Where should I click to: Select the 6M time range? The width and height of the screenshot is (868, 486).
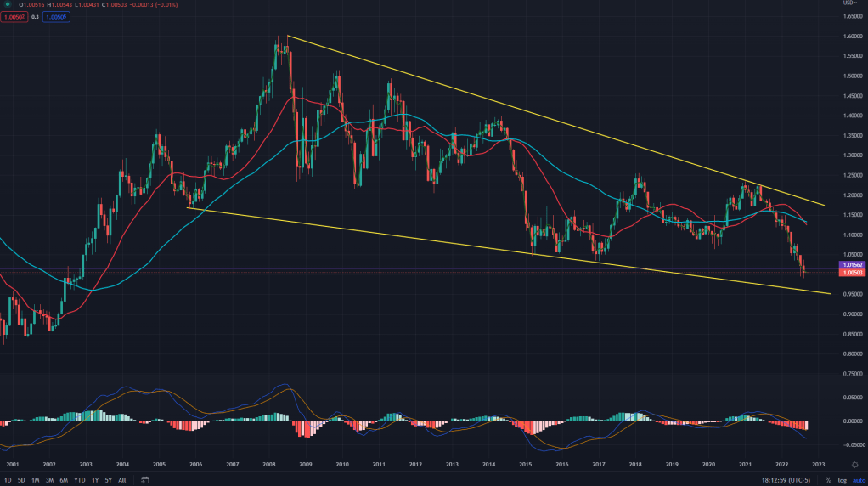click(x=64, y=480)
